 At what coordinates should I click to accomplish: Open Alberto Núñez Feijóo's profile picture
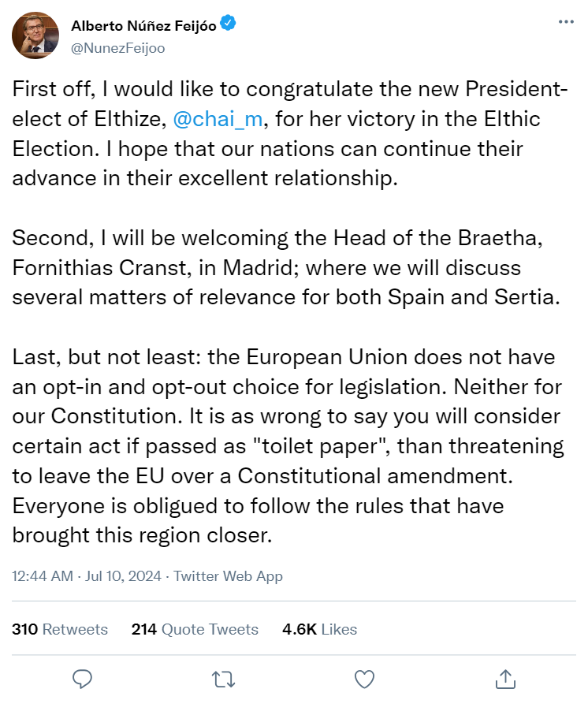(x=35, y=36)
